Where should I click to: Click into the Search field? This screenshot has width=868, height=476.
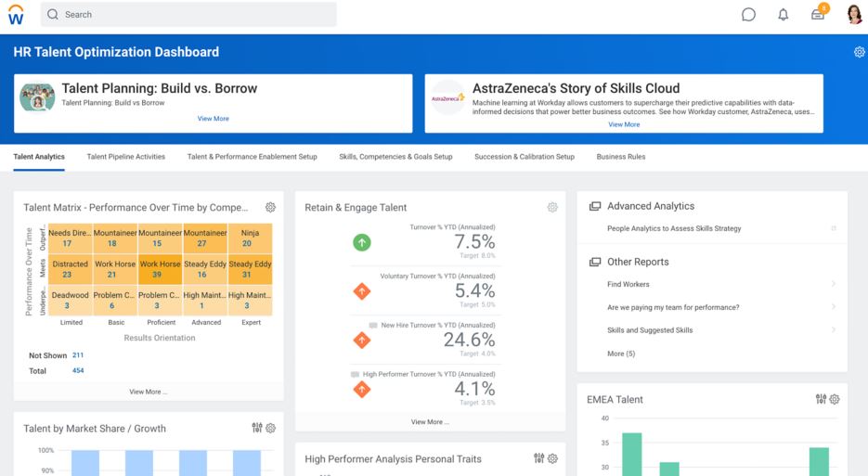pos(188,15)
